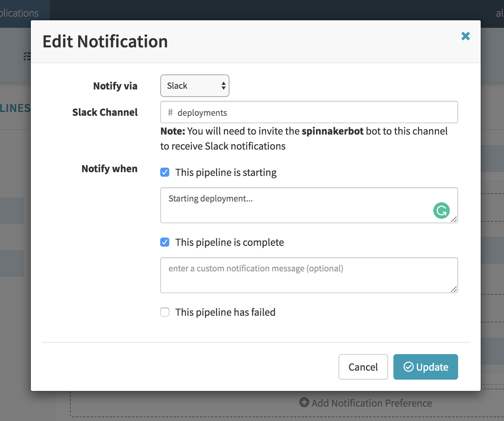Select the PIPELINES tab behind the dialog

click(15, 108)
